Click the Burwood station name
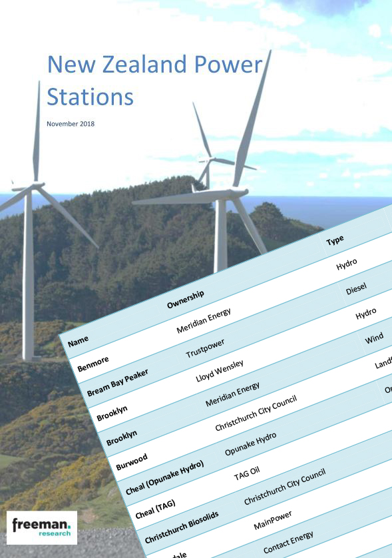392x558 pixels. 132,462
